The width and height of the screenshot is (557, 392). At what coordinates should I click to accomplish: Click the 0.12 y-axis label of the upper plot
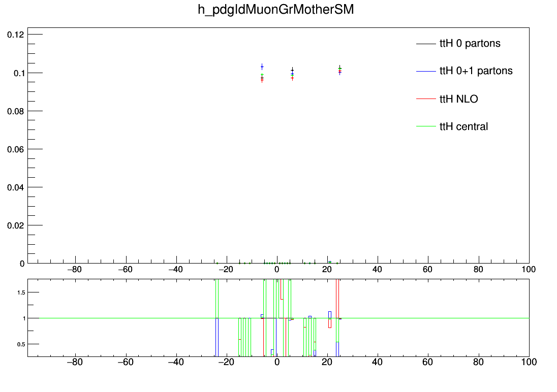coord(16,35)
